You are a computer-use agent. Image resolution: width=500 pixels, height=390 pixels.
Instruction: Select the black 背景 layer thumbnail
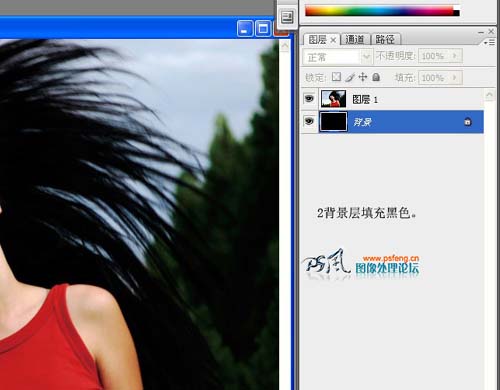coord(333,122)
